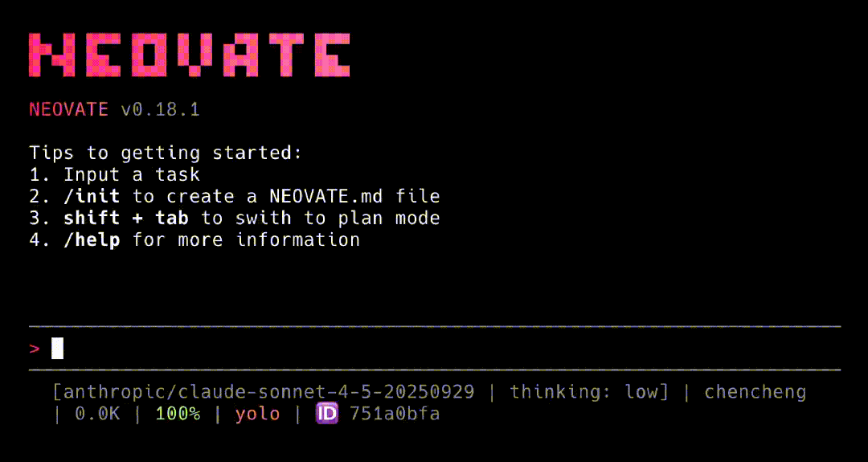The width and height of the screenshot is (868, 462).
Task: Click the v0.18.1 version number
Action: tap(160, 109)
